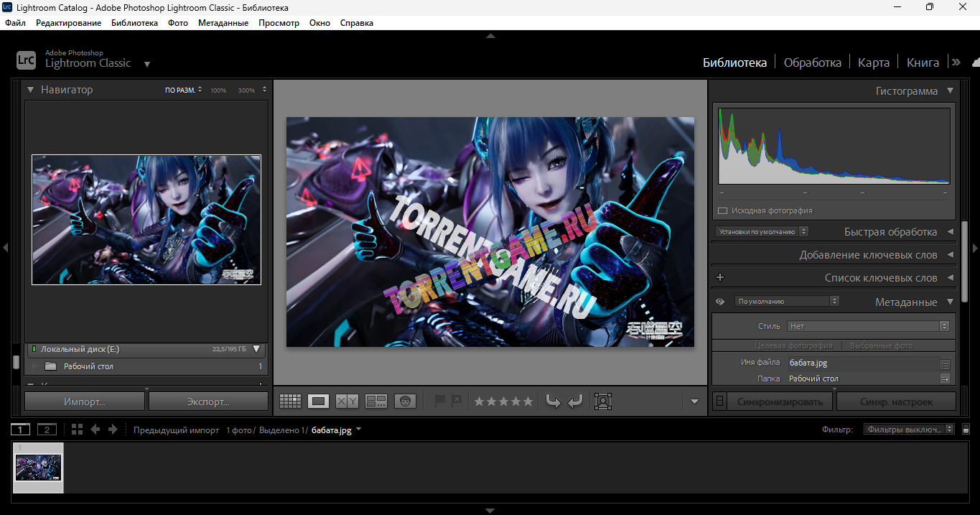980x515 pixels.
Task: Open Фильтры выключ. filter dropdown
Action: [909, 430]
